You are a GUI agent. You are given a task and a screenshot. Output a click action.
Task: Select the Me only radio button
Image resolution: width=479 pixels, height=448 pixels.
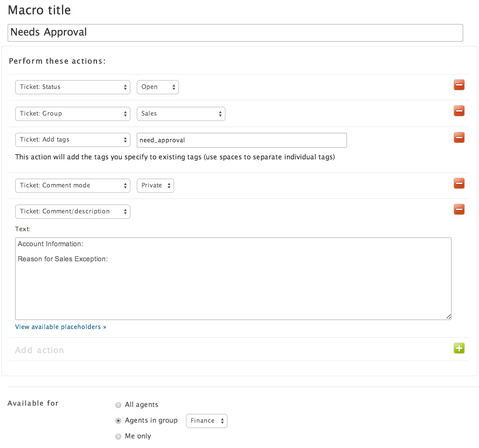click(x=118, y=436)
